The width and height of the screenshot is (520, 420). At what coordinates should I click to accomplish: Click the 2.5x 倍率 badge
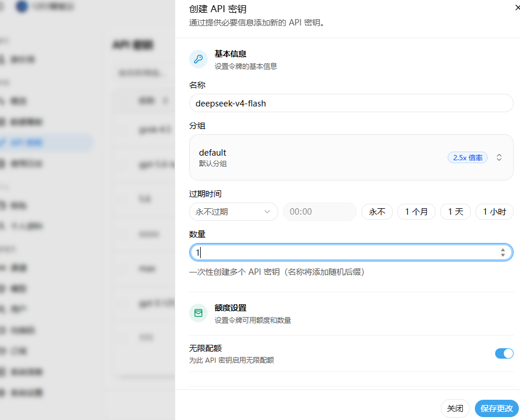pos(467,157)
